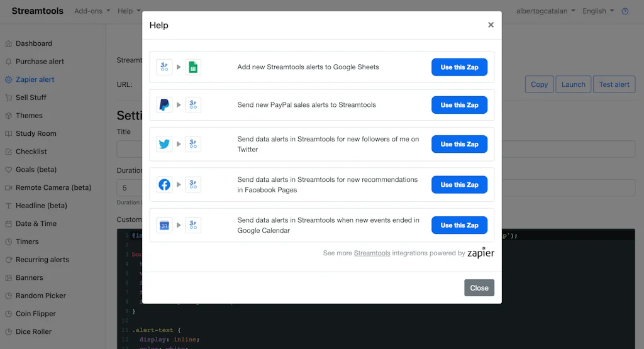Click the Date & Time calendar icon

click(8, 224)
